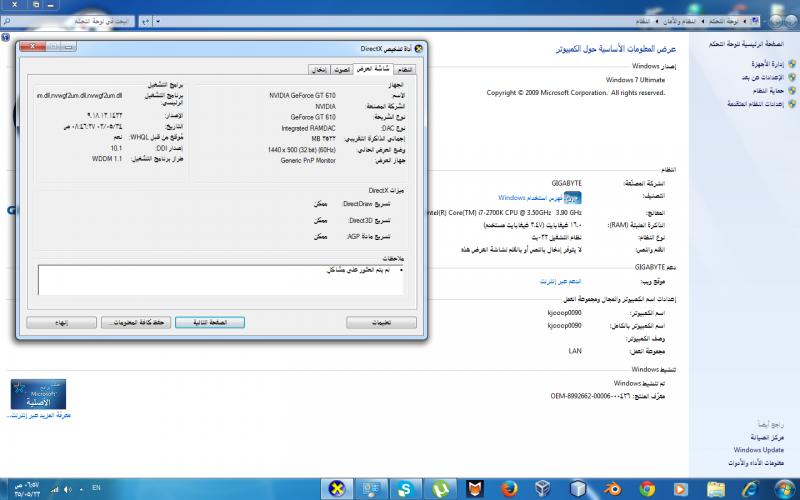Click inside the DirectX notes box
The width and height of the screenshot is (800, 500).
(x=220, y=280)
